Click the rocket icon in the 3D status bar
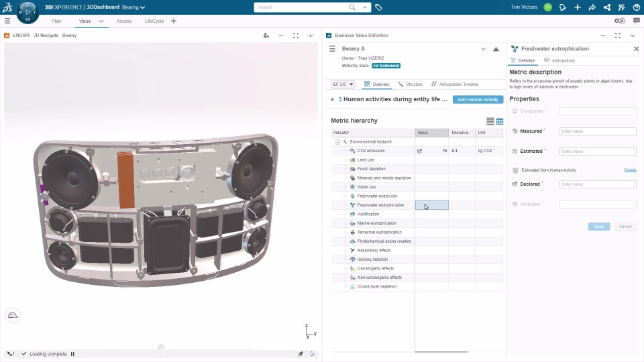Viewport: 644px width, 362px height. (301, 354)
